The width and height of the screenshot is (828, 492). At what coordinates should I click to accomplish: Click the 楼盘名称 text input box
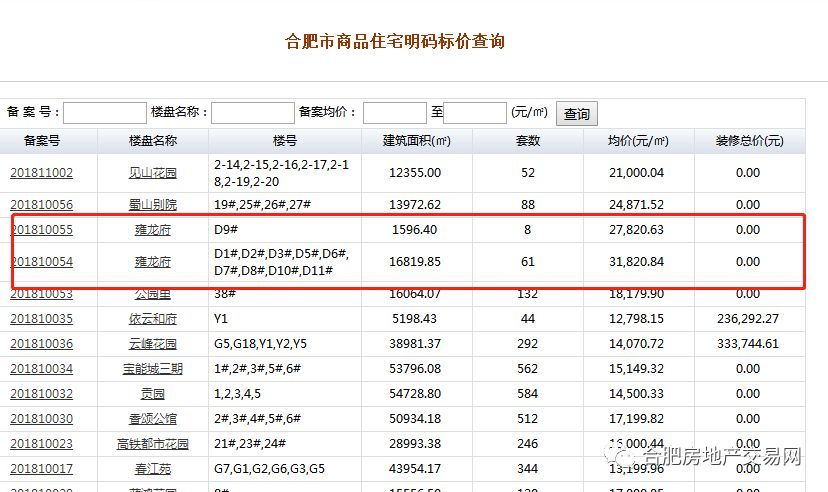coord(252,113)
